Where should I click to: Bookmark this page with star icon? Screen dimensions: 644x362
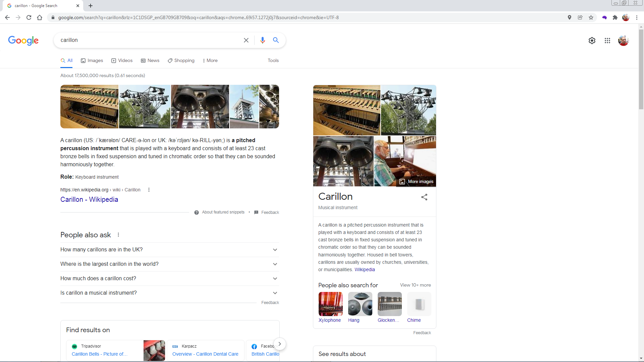pyautogui.click(x=591, y=17)
